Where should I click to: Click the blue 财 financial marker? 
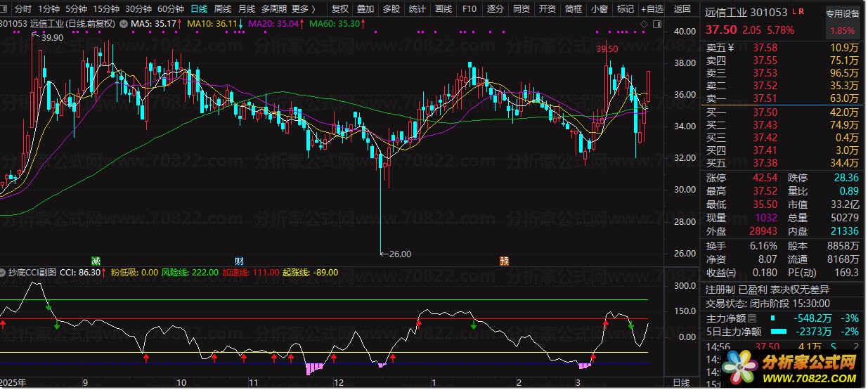tap(239, 260)
